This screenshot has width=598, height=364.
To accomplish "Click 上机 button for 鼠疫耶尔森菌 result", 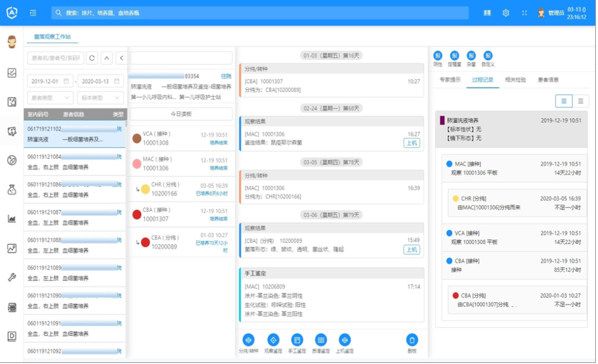I will click(411, 143).
